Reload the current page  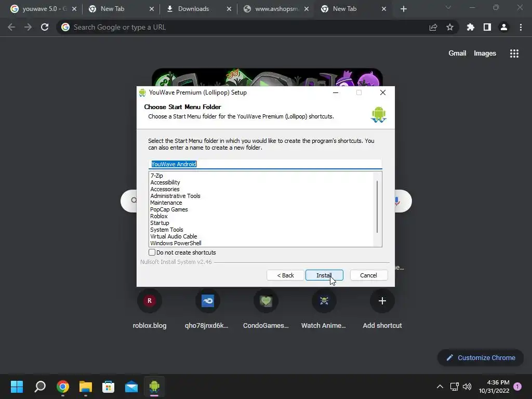click(x=45, y=27)
